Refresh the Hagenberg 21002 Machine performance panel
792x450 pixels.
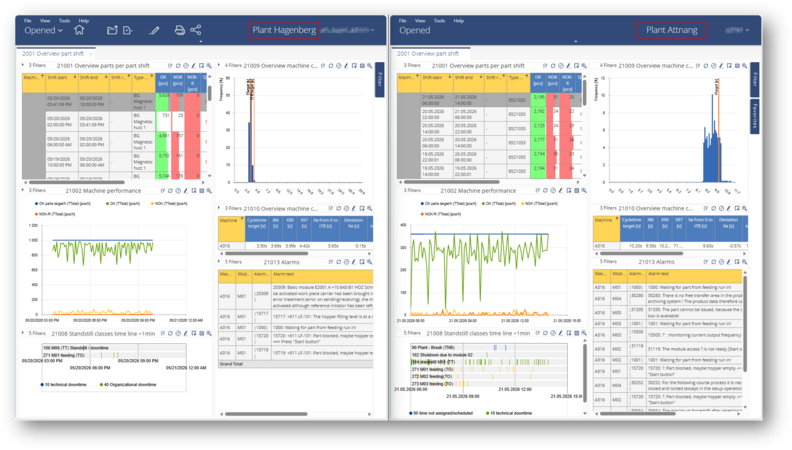click(x=170, y=191)
